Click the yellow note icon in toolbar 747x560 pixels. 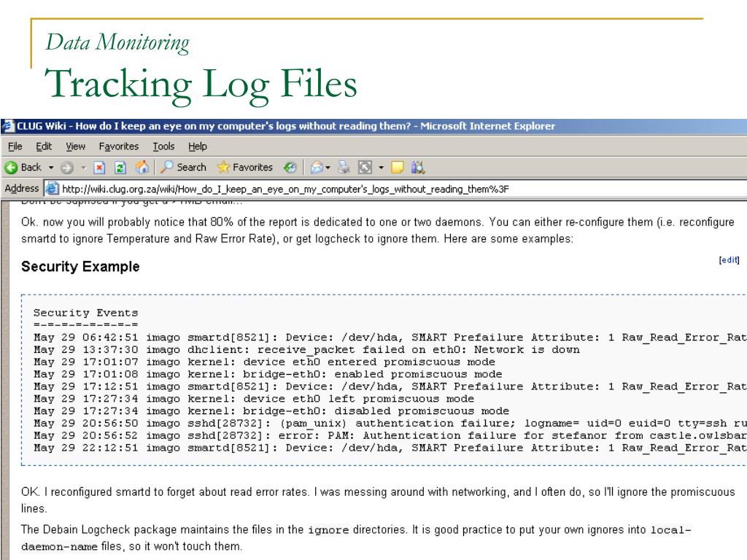pos(397,167)
